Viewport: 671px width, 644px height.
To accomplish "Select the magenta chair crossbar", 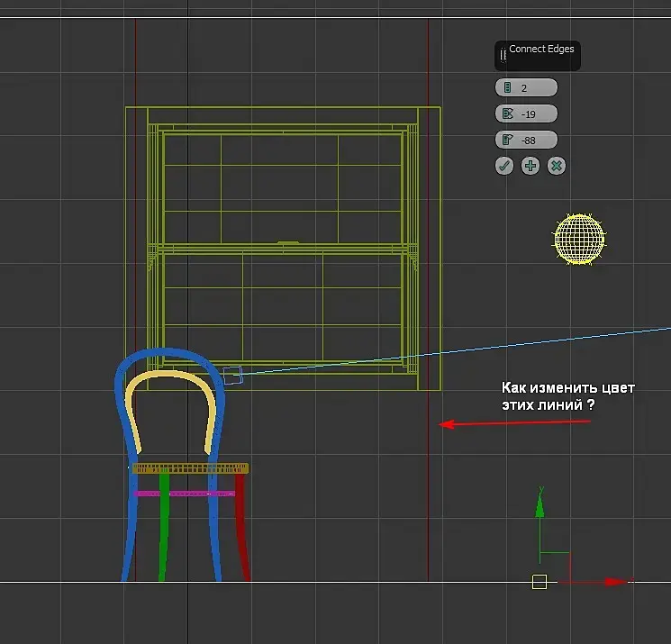I will pos(184,494).
